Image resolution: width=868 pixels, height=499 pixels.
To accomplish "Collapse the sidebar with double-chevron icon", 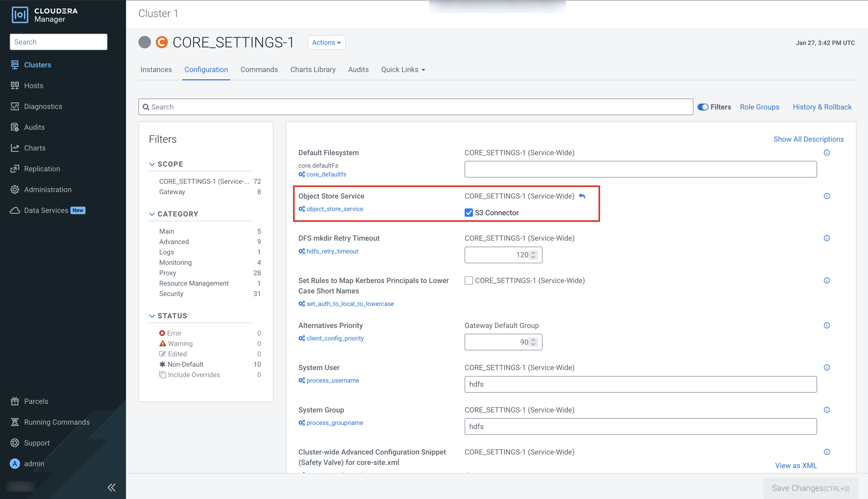I will point(111,487).
